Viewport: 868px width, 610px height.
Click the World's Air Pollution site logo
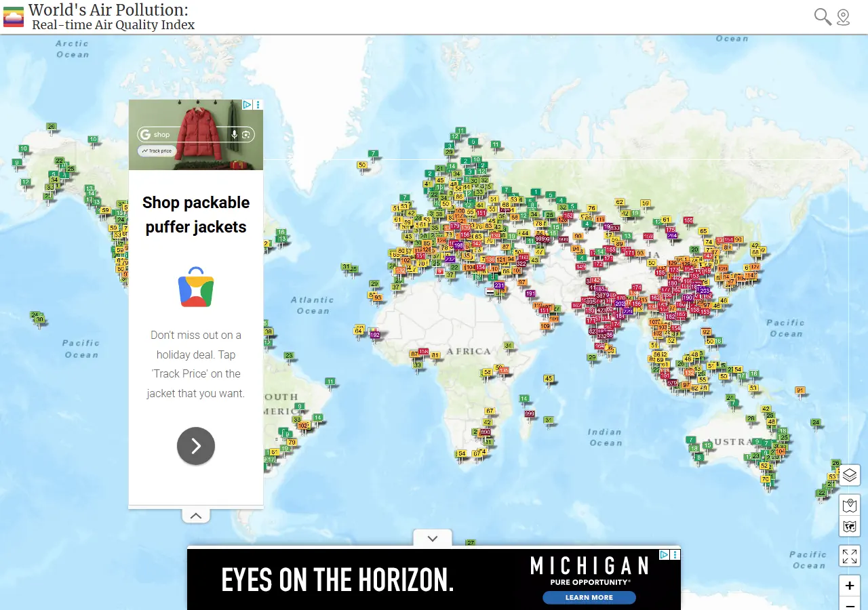(12, 16)
